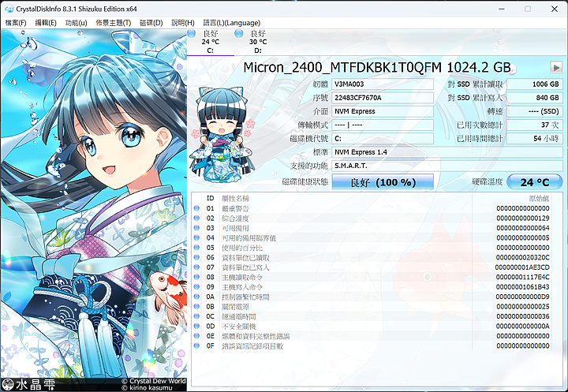Select raw value 000000020320C in row 06

pos(523,257)
